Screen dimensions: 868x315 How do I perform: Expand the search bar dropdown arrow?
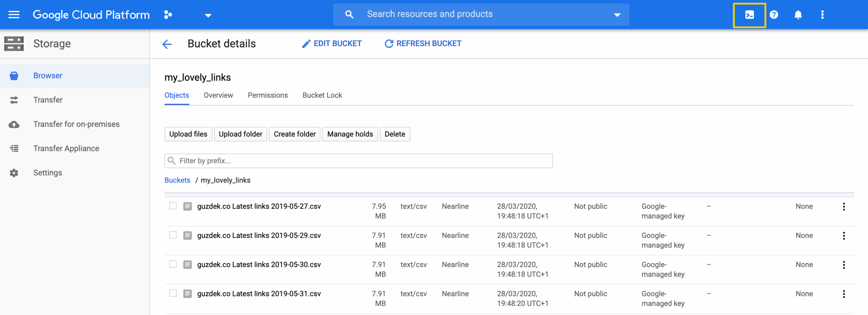tap(617, 15)
